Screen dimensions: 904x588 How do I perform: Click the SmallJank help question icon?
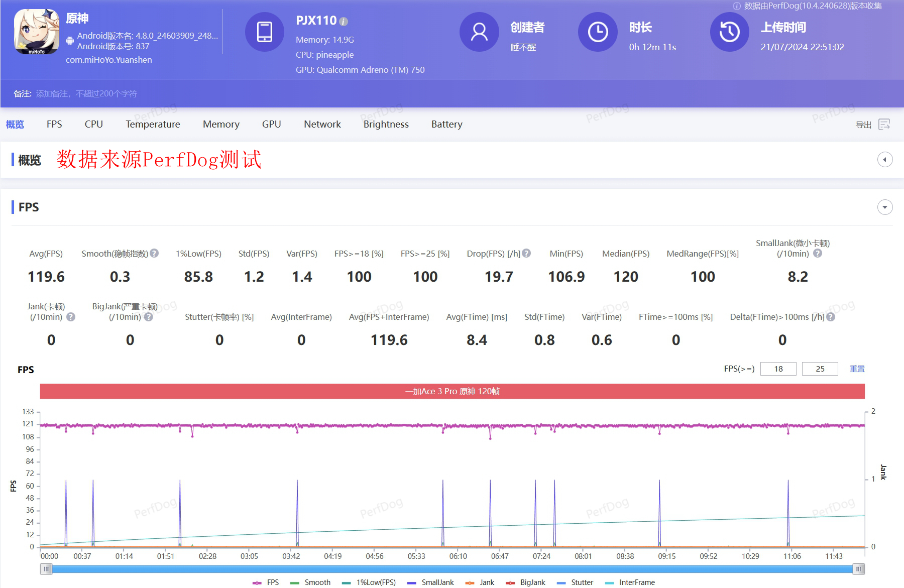[818, 254]
